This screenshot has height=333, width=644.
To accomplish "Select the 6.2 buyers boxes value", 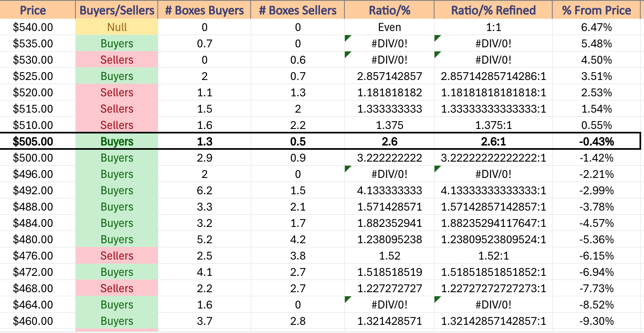I will [x=204, y=190].
